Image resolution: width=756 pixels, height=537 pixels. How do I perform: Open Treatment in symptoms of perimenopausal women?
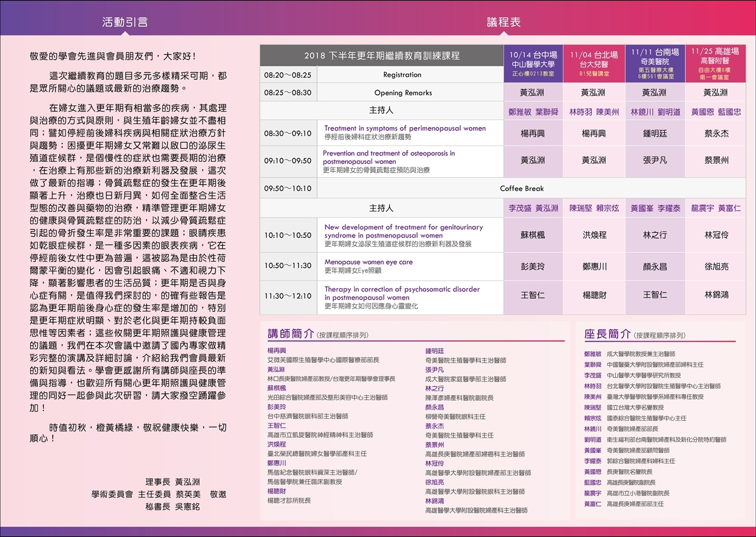pyautogui.click(x=405, y=128)
